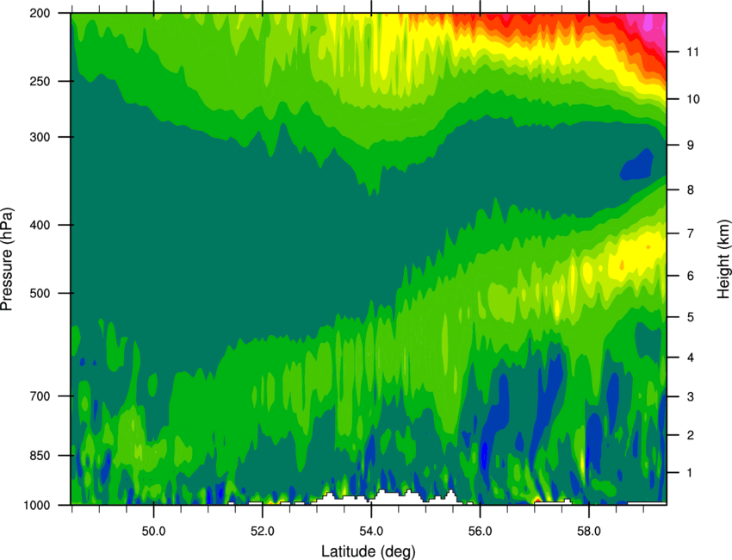Screen dimensions: 732x560
Task: Click the blue patch near 9 km height
Action: (637, 165)
